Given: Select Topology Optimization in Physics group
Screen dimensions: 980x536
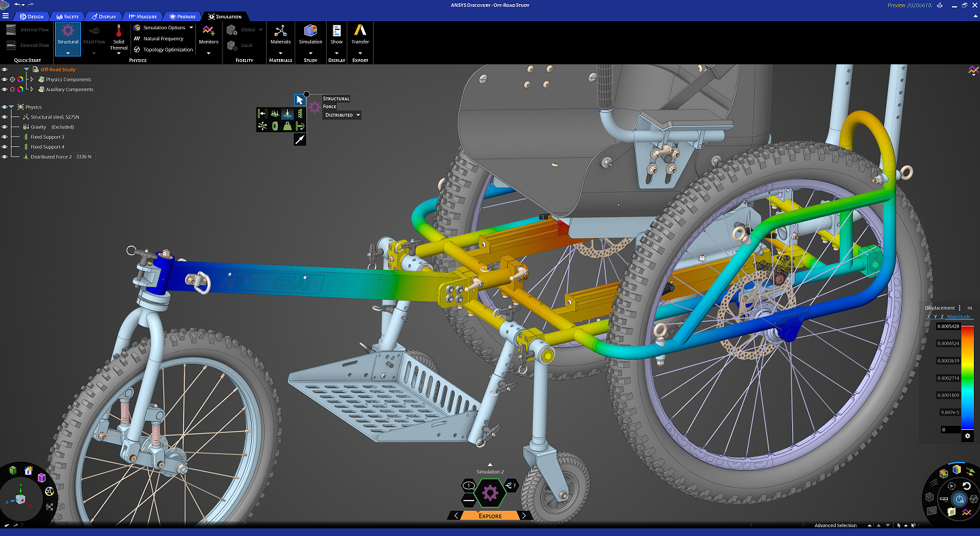Looking at the screenshot, I should pos(167,50).
